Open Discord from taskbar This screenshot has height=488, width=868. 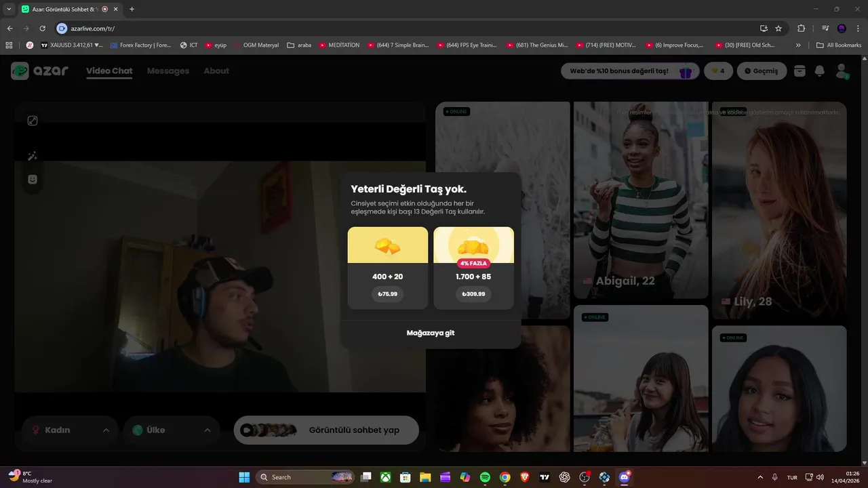point(625,477)
